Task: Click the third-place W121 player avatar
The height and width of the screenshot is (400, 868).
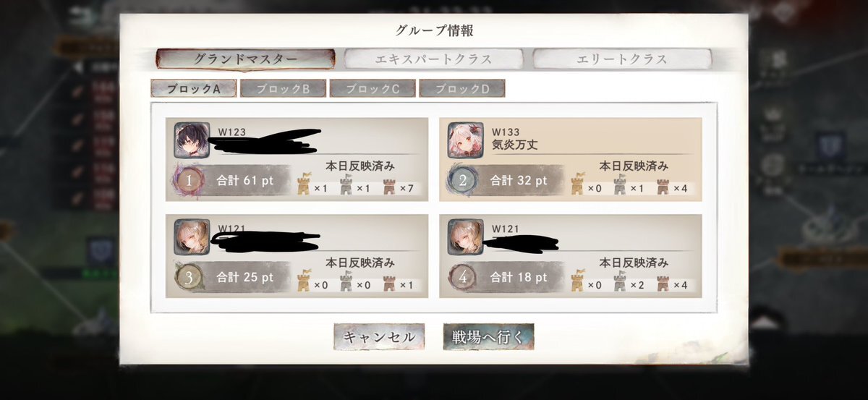Action: 192,237
